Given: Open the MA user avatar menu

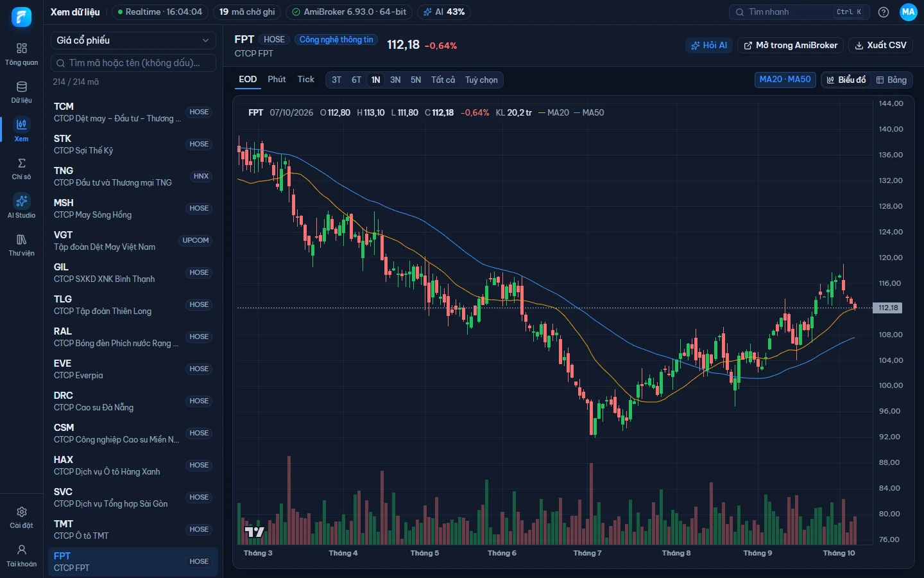Looking at the screenshot, I should pyautogui.click(x=908, y=12).
